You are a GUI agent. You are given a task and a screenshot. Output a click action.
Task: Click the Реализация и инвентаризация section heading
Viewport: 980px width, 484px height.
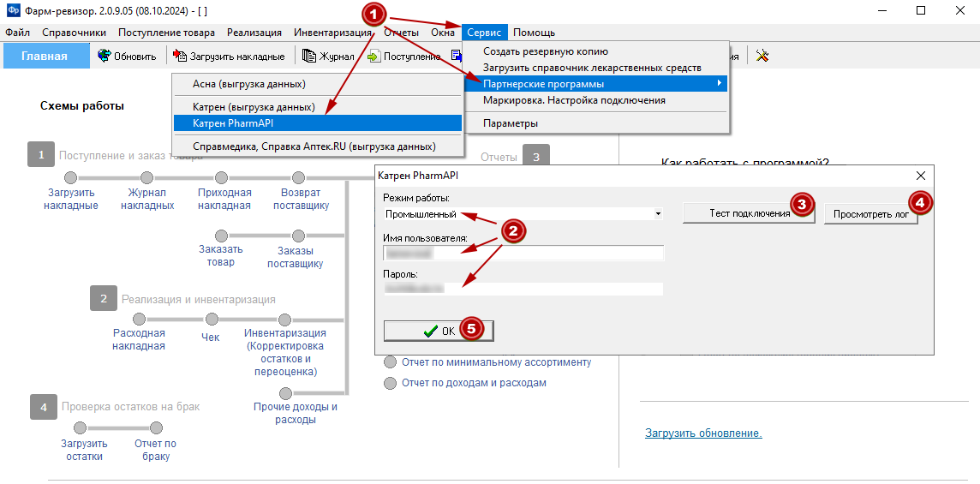pos(199,299)
